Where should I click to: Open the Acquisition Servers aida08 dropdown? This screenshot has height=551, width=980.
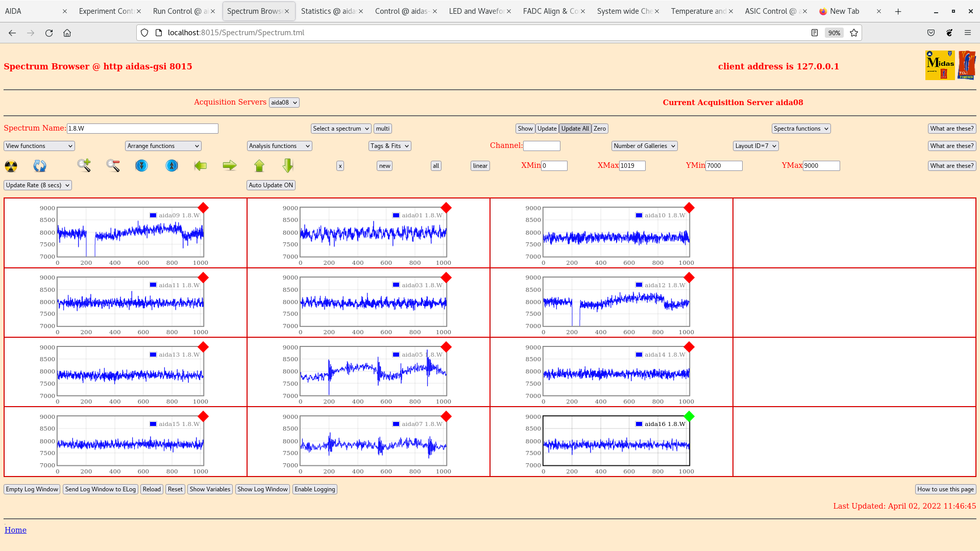coord(284,103)
